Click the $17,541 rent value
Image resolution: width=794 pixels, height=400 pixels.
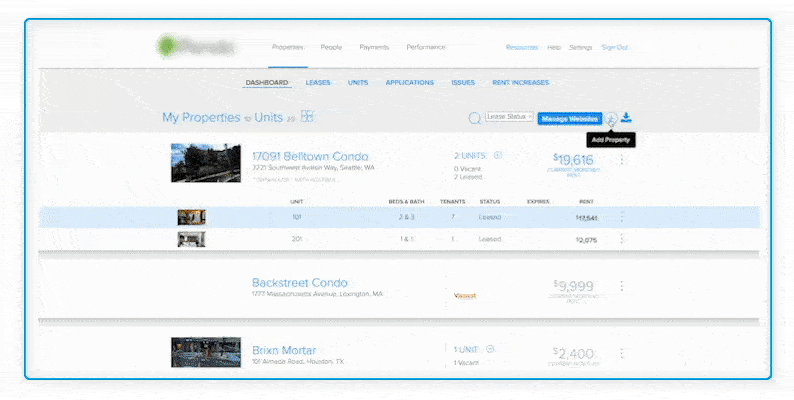click(x=586, y=218)
